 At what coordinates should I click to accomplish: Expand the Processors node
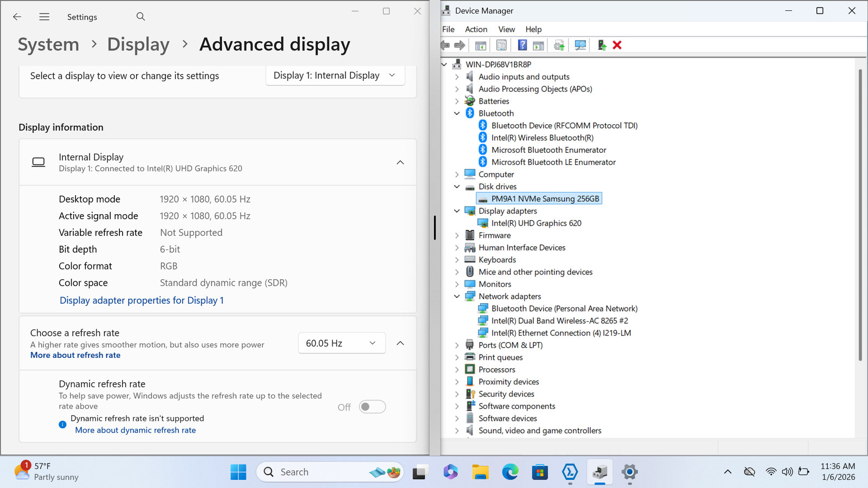click(x=457, y=370)
